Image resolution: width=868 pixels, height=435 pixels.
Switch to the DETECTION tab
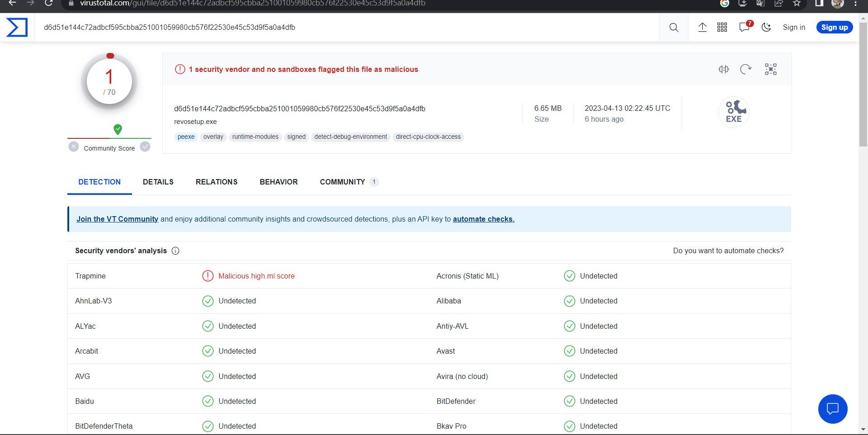(99, 182)
